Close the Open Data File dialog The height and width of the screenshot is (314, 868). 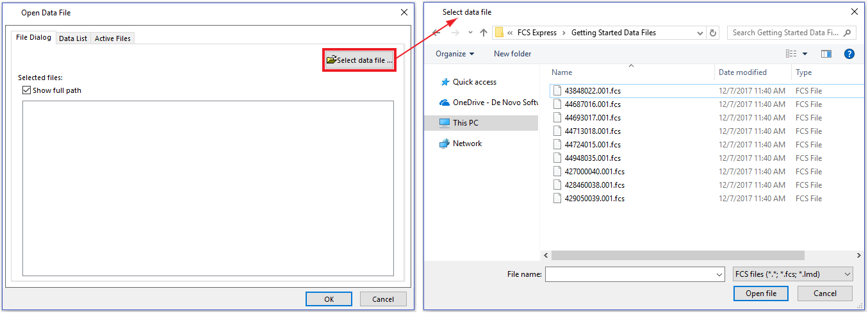point(404,12)
